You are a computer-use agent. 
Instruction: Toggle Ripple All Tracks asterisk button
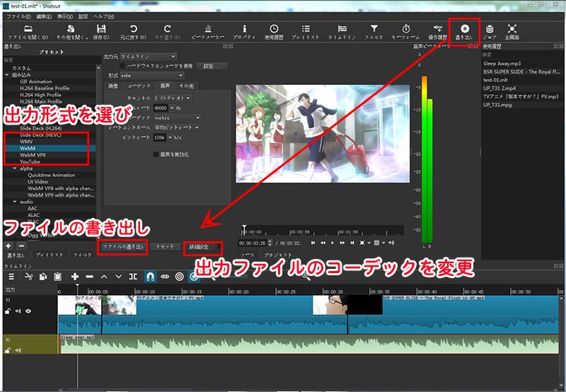coord(194,277)
